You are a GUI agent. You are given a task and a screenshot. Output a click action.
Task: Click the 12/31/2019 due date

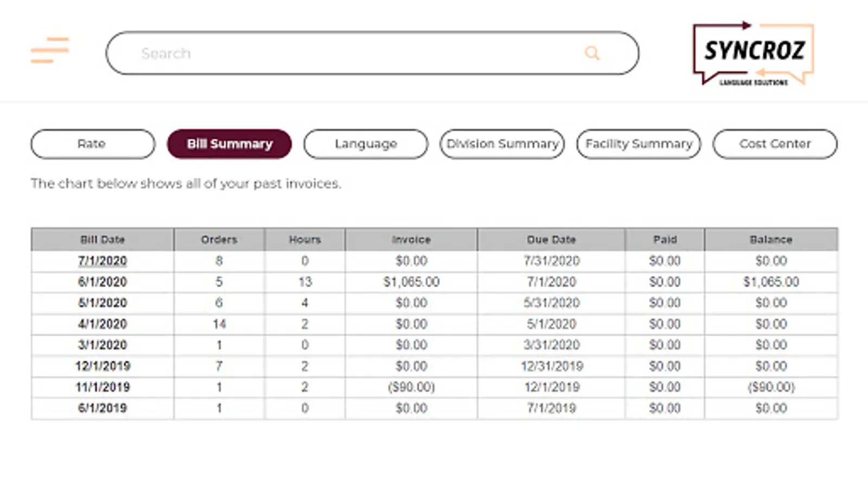[x=551, y=366]
